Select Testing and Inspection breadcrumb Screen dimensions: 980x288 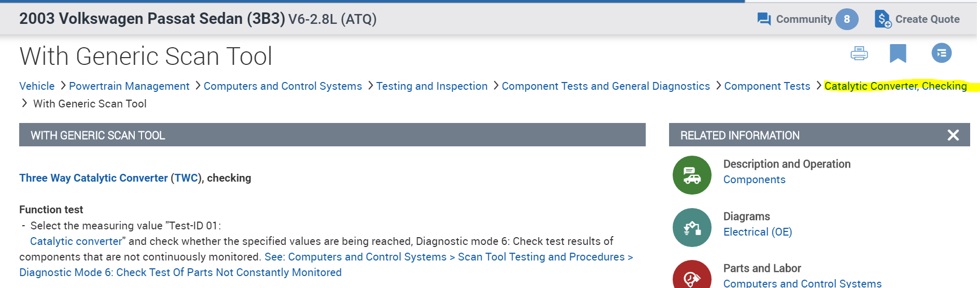pos(432,86)
